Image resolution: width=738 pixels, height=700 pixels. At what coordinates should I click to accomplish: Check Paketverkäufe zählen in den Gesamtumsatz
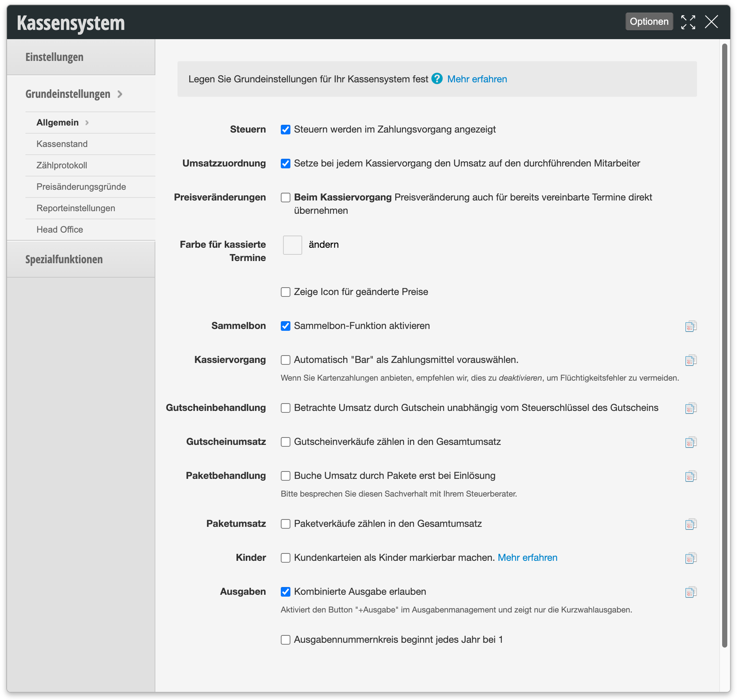285,524
